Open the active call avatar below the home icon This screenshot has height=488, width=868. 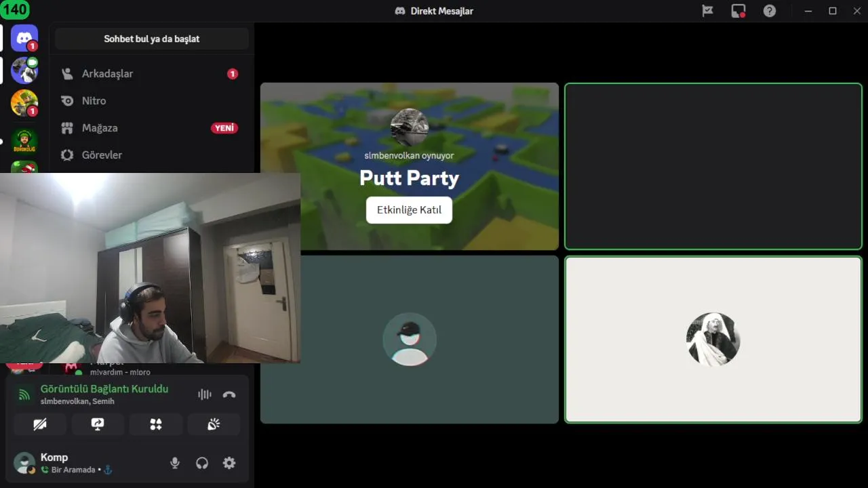coord(24,70)
